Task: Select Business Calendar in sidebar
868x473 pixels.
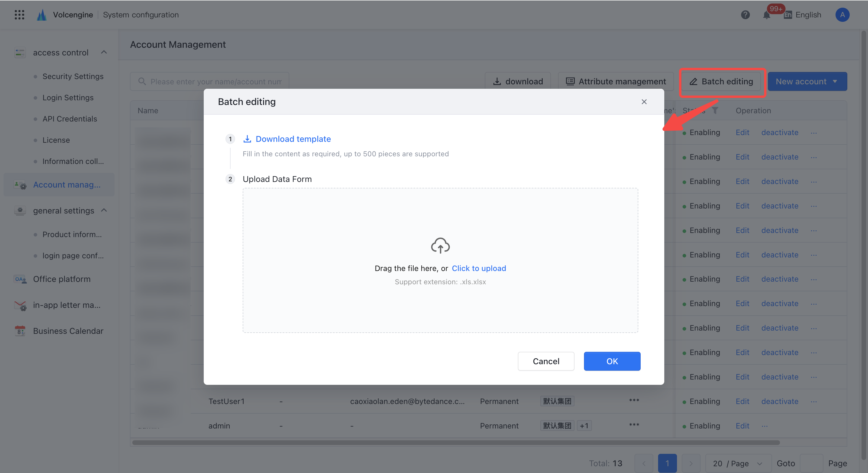Action: tap(68, 331)
